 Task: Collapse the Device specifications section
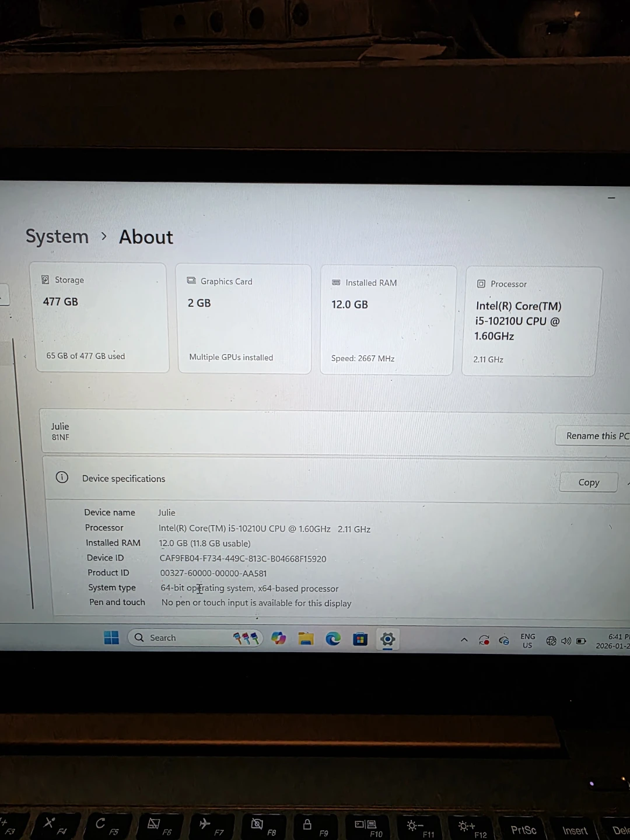pos(628,483)
